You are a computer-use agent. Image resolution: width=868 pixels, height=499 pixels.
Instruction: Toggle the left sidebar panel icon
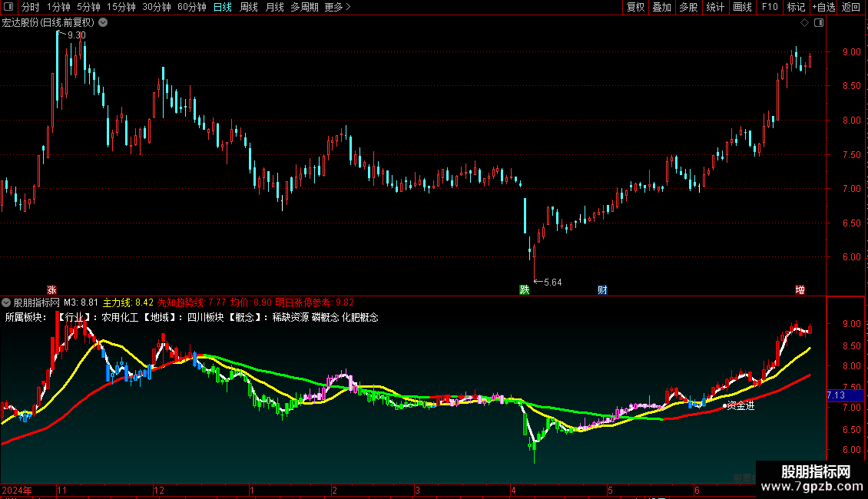point(8,7)
